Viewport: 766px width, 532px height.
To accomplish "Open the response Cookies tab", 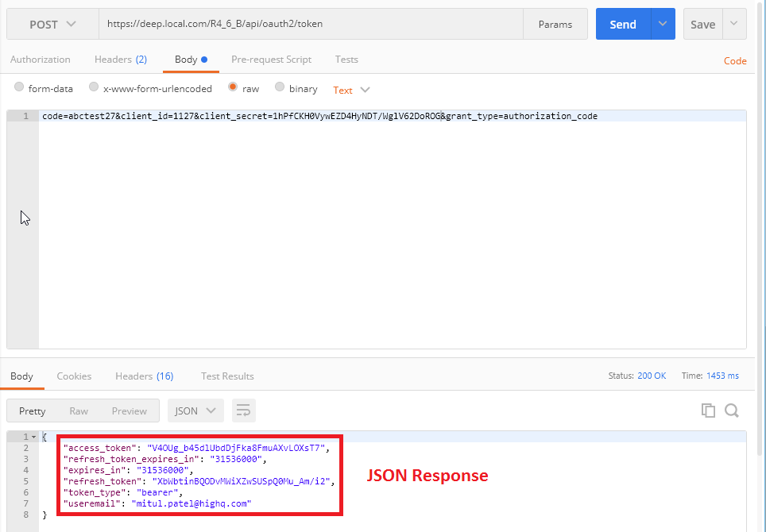I will (74, 376).
